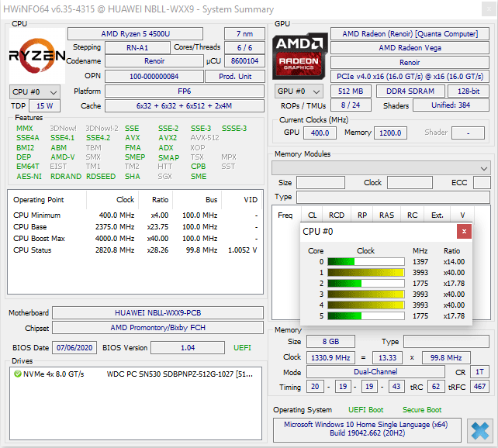Click the FP6 platform value

point(184,91)
